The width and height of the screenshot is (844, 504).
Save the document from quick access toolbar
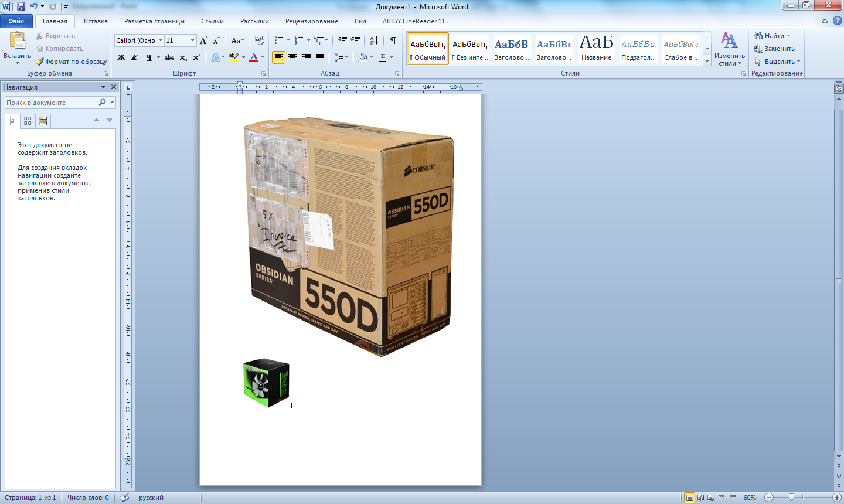click(21, 6)
